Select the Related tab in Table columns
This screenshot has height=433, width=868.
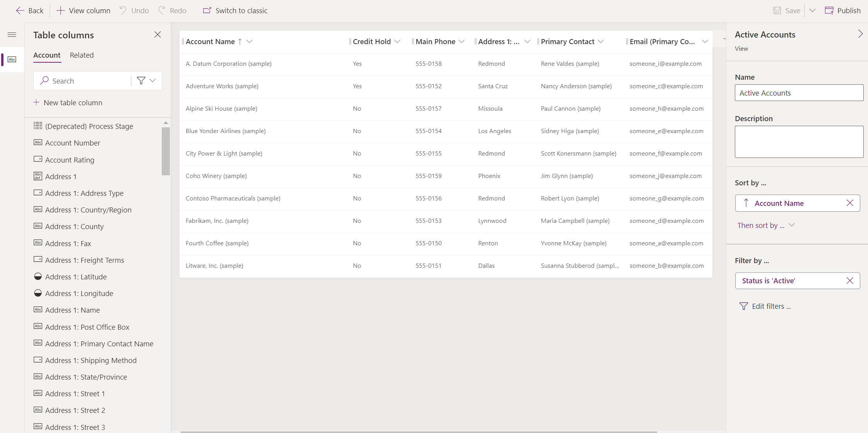[81, 55]
